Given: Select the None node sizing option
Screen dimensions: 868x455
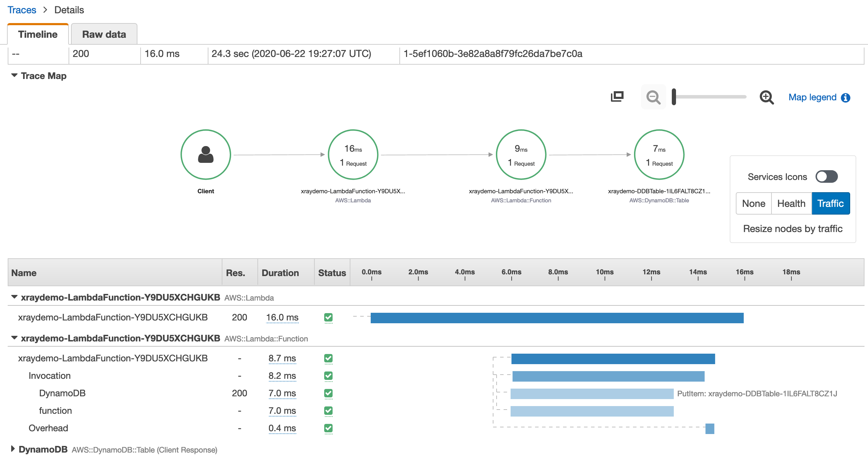Looking at the screenshot, I should (754, 203).
